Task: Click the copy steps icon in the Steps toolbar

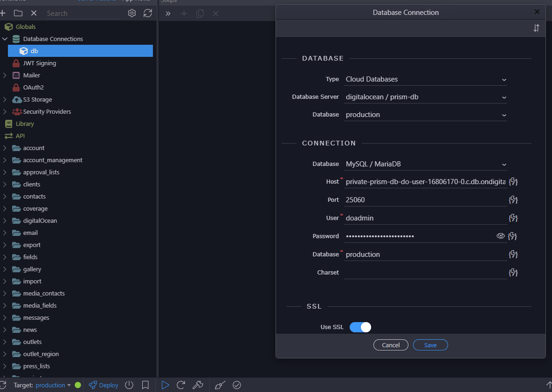Action: tap(200, 14)
